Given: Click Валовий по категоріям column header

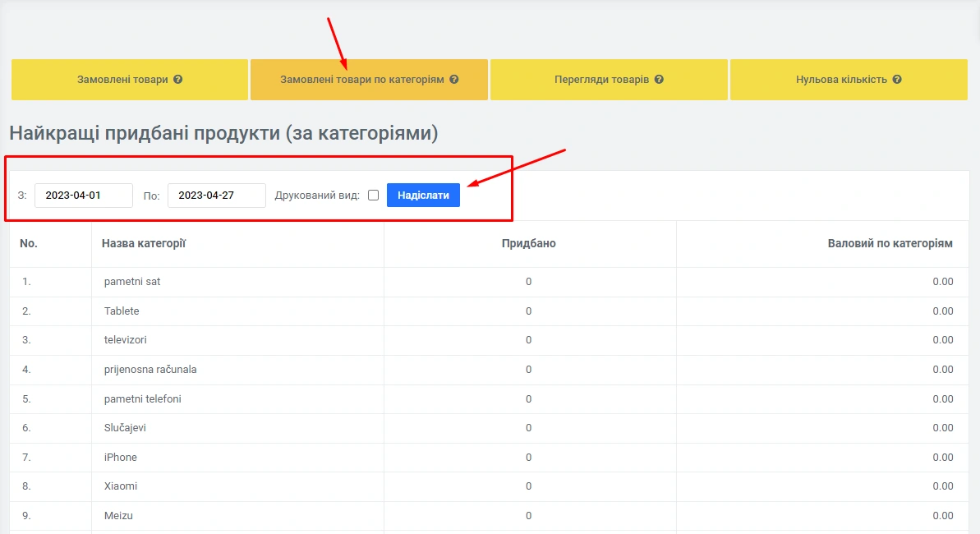Looking at the screenshot, I should tap(890, 243).
